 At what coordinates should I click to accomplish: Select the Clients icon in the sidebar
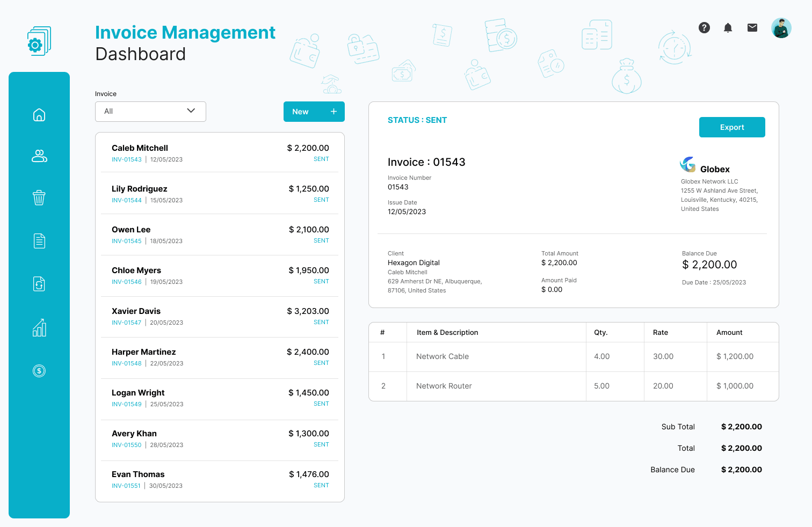(x=39, y=156)
